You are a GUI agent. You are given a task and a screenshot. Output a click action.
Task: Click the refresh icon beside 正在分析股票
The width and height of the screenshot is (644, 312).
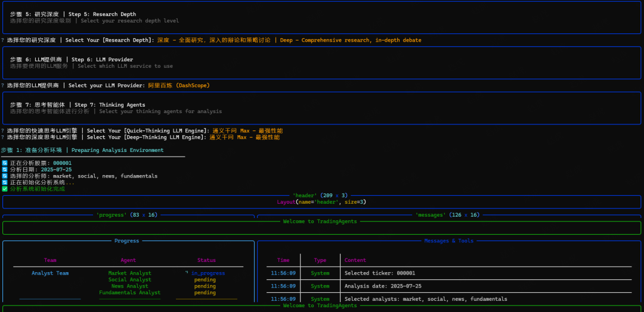pos(5,163)
